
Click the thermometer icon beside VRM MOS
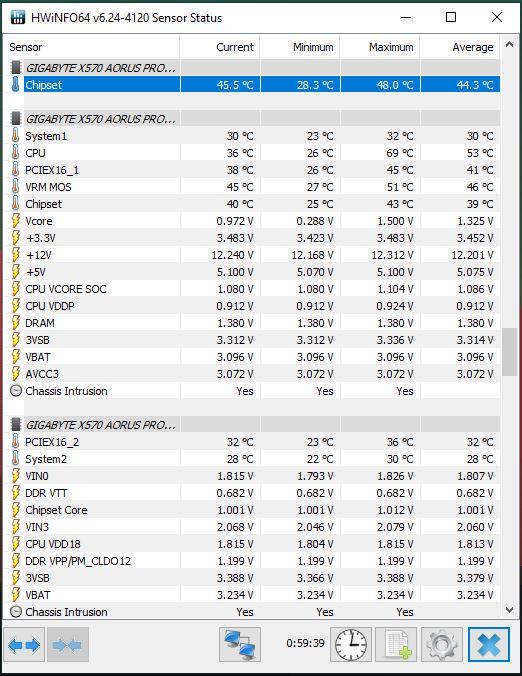[x=16, y=187]
